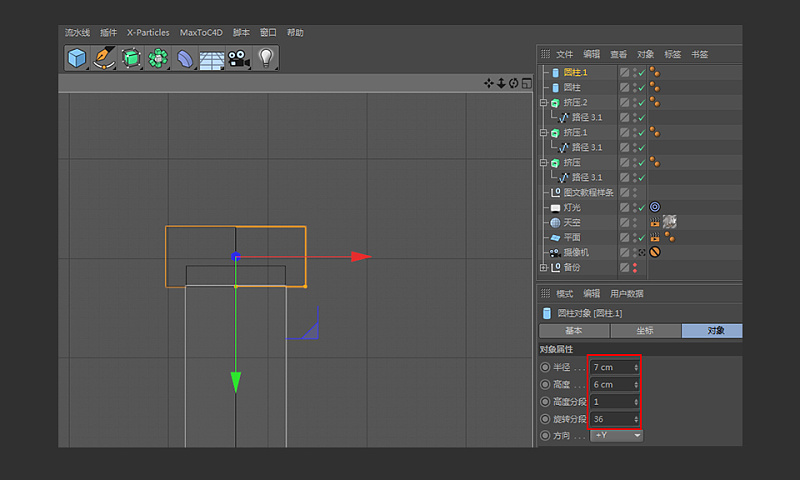Select the 天空 object in the list
The width and height of the screenshot is (800, 480).
click(571, 222)
